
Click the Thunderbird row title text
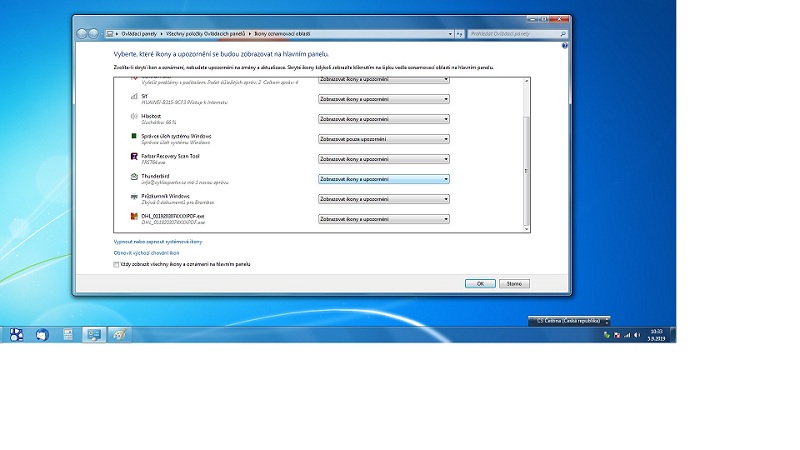click(155, 176)
